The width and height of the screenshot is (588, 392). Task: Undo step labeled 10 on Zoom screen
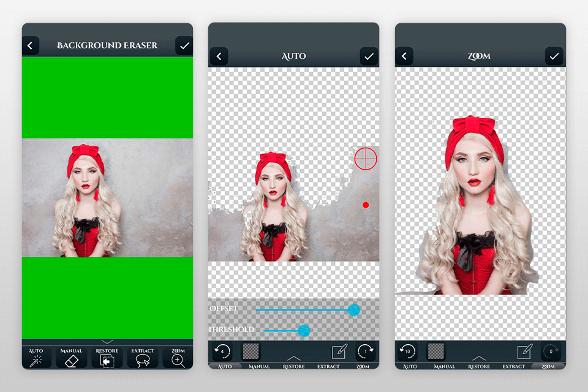[x=407, y=352]
